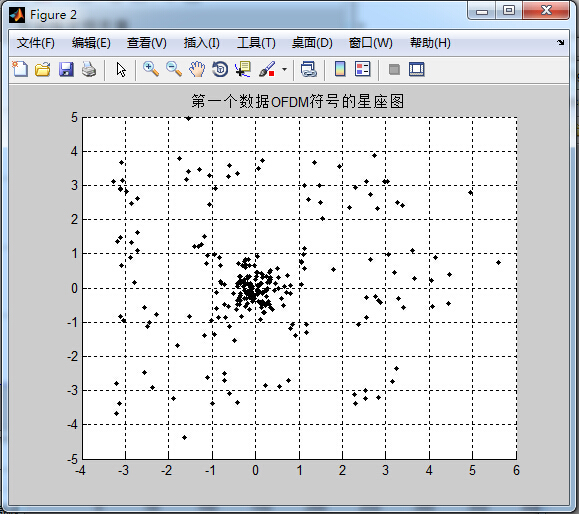Screen dimensions: 579x514
Task: Activate the Rotate 3D tool
Action: (x=220, y=69)
